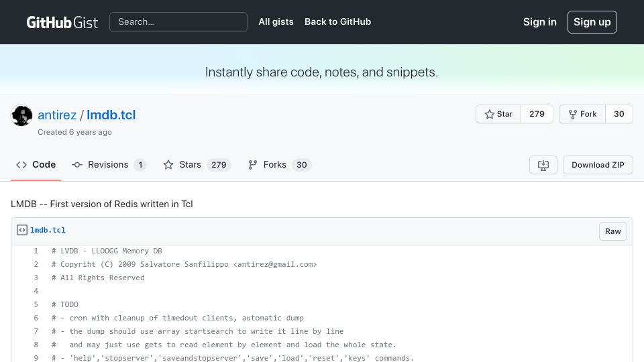This screenshot has height=362, width=644.
Task: View the Raw file
Action: coord(612,231)
